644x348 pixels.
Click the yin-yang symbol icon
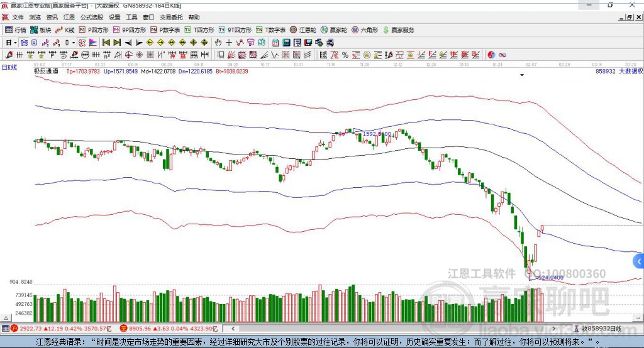[x=491, y=55]
